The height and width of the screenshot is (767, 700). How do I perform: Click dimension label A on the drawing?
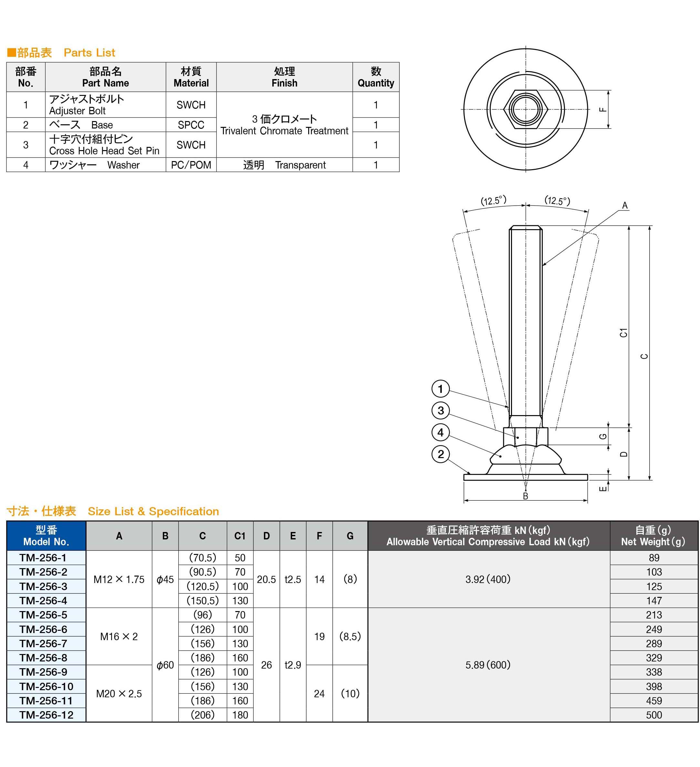tap(625, 205)
